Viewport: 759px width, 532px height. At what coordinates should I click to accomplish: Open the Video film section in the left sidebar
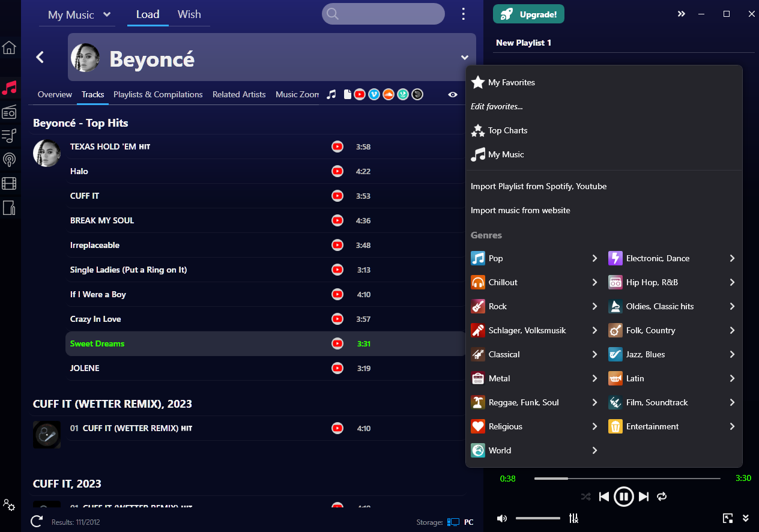tap(9, 184)
